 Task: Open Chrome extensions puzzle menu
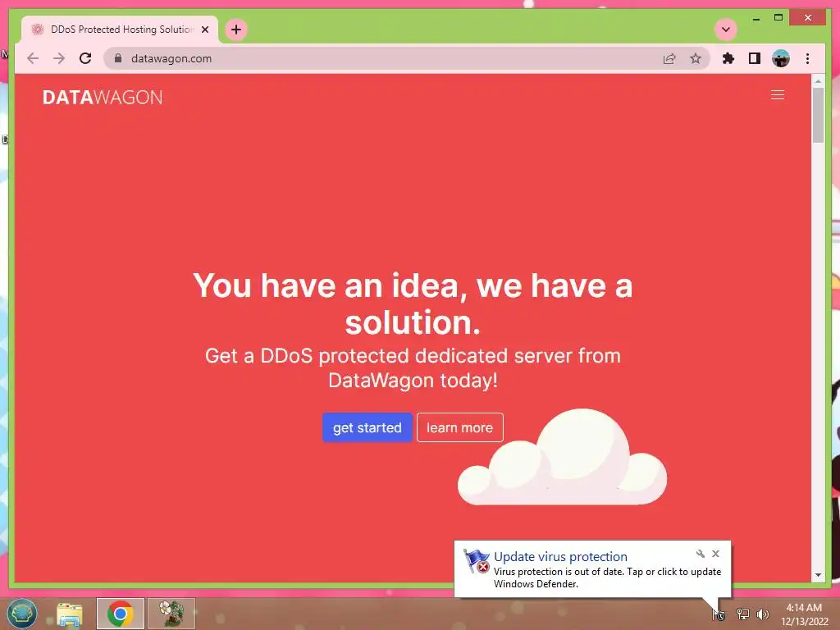coord(728,58)
